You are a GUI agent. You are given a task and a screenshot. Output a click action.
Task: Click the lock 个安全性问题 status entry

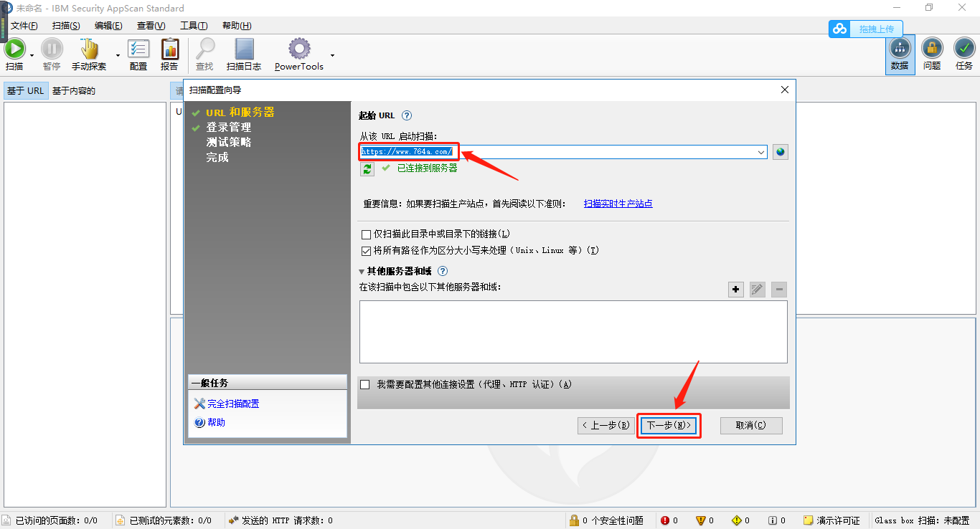(606, 520)
